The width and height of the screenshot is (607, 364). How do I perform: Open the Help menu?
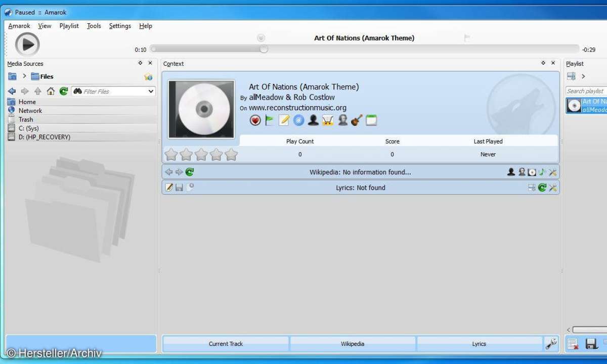click(146, 26)
